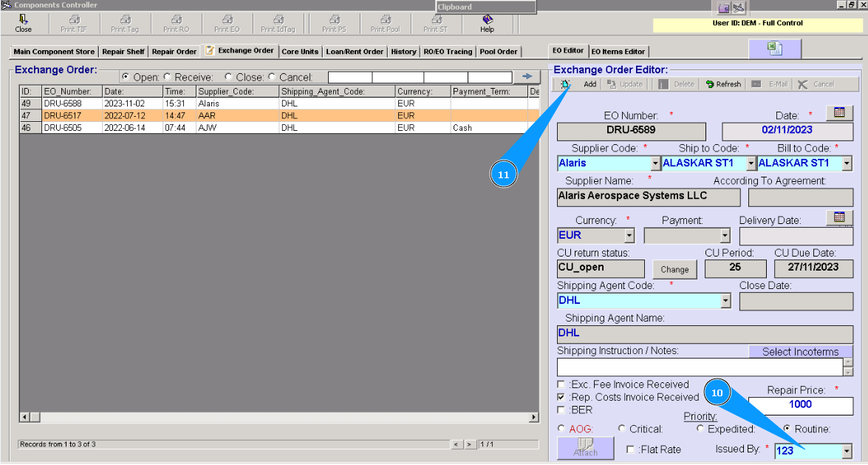The height and width of the screenshot is (465, 868).
Task: Refresh the Exchange Order Editor
Action: coord(723,84)
